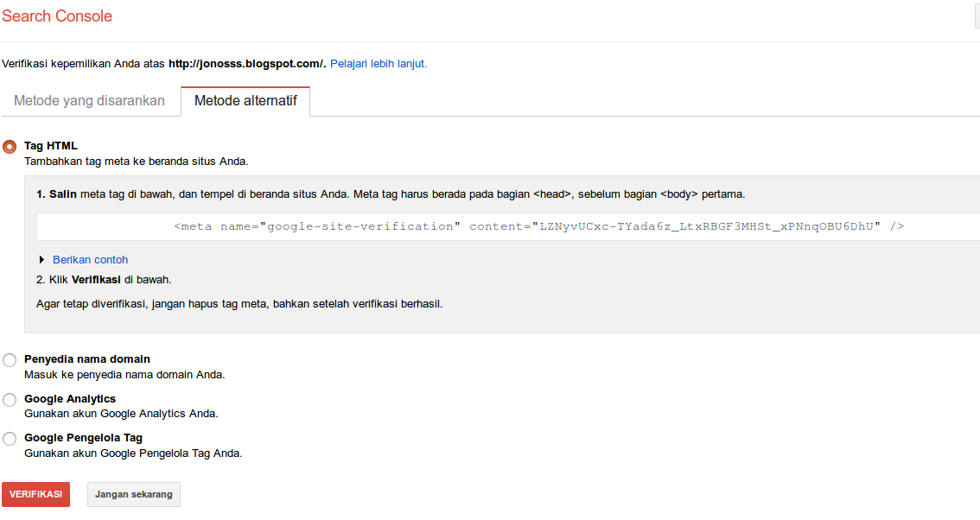Pick the 'Google Pengelola Tag' radio button

pos(10,439)
